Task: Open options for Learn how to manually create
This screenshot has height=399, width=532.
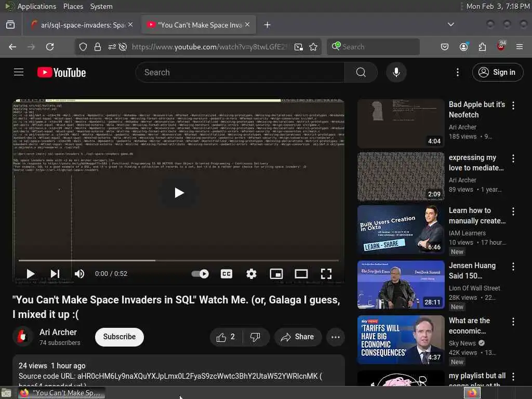Action: (x=513, y=211)
